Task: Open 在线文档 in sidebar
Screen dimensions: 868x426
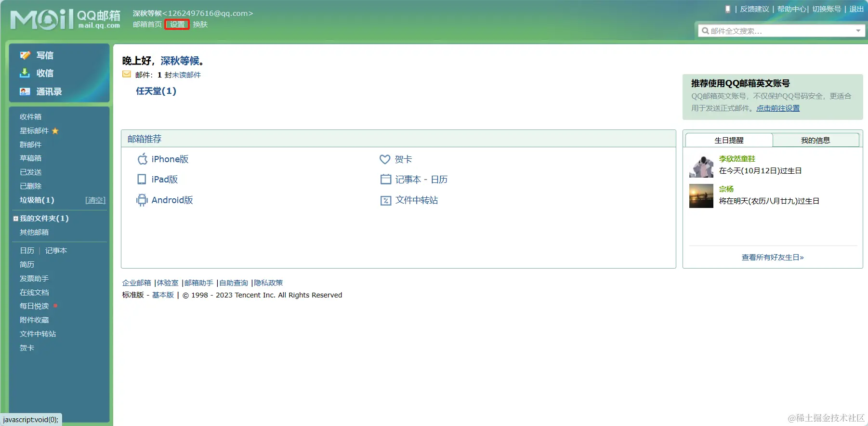Action: pos(34,293)
